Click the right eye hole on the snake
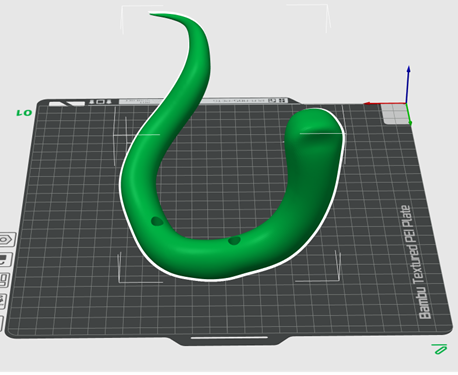 click(234, 240)
